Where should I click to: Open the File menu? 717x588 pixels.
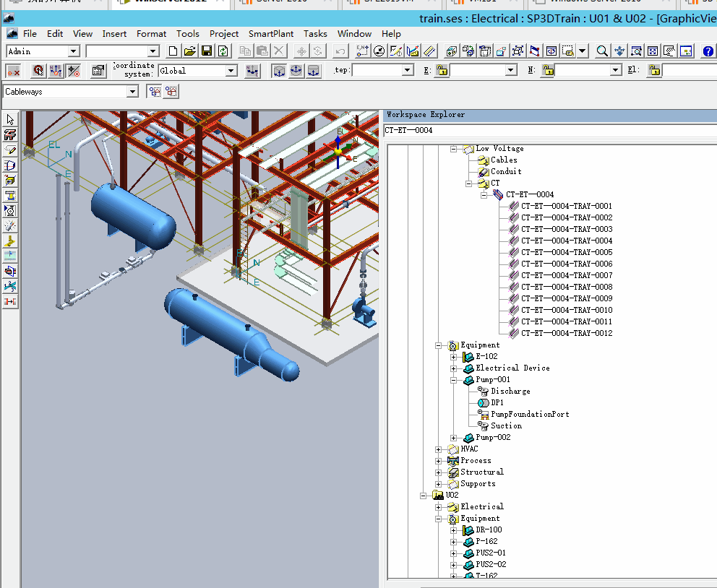pyautogui.click(x=30, y=34)
